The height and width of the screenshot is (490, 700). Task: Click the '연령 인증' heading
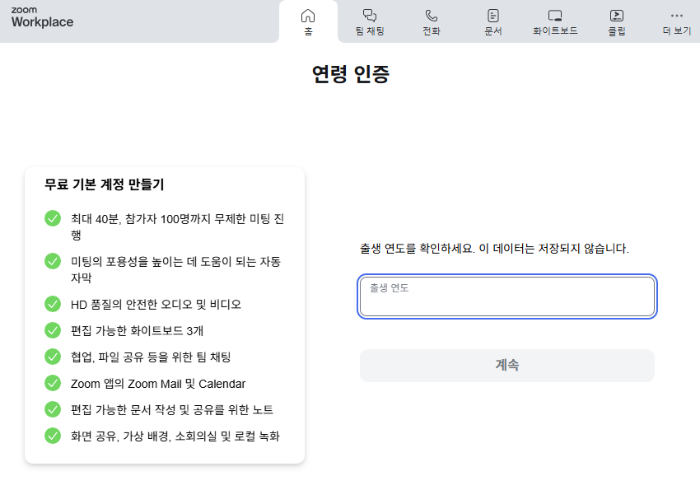350,74
